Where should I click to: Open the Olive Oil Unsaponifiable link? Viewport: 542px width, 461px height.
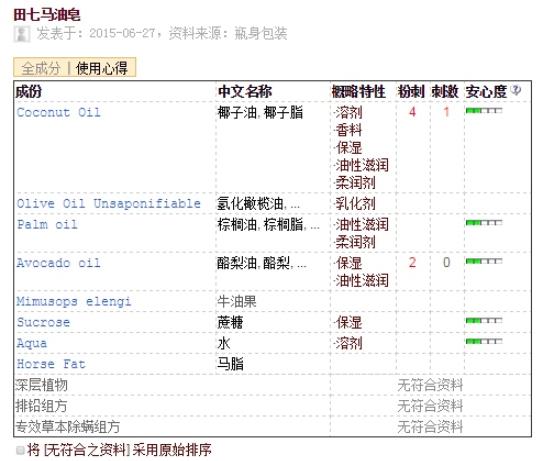click(x=109, y=204)
